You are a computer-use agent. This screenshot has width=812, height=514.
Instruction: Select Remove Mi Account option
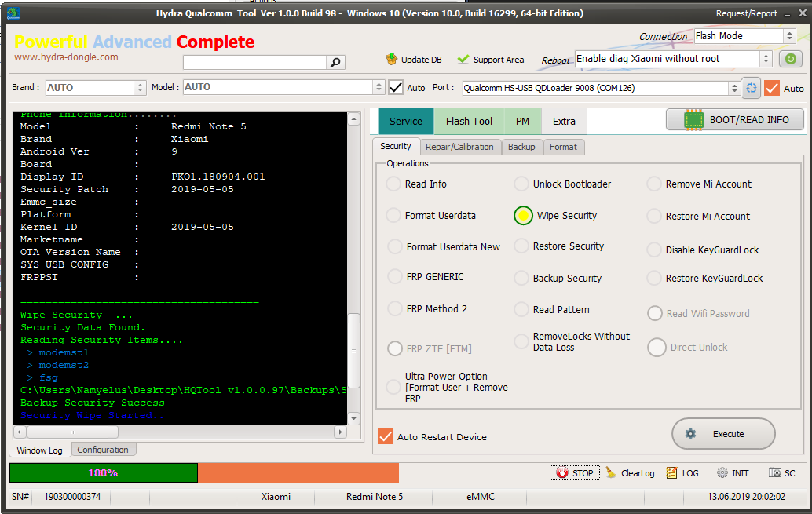[x=654, y=184]
